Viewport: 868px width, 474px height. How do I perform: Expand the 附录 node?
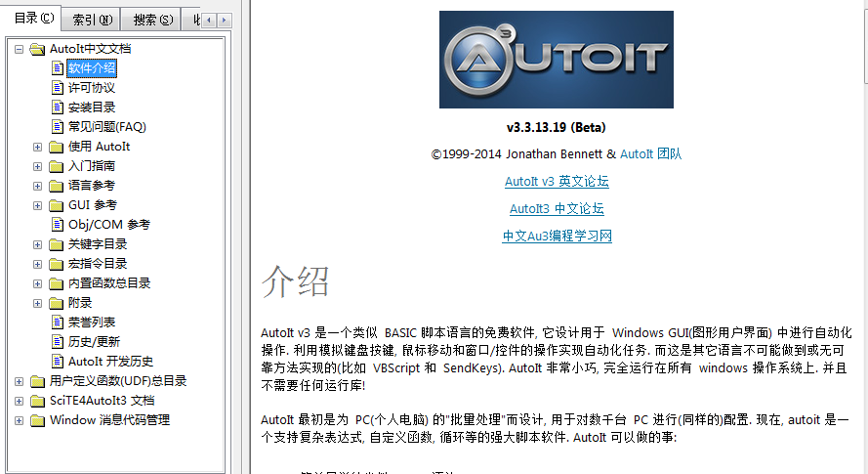coord(37,303)
